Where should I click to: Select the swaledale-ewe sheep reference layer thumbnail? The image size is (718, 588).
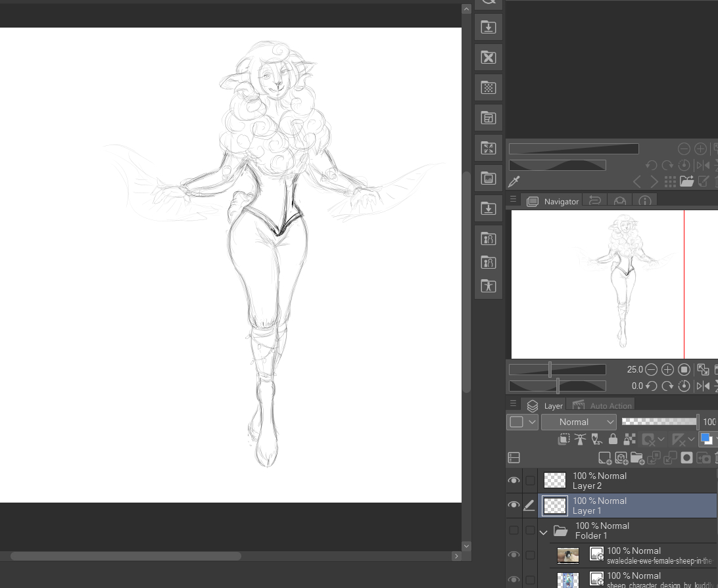(x=568, y=556)
